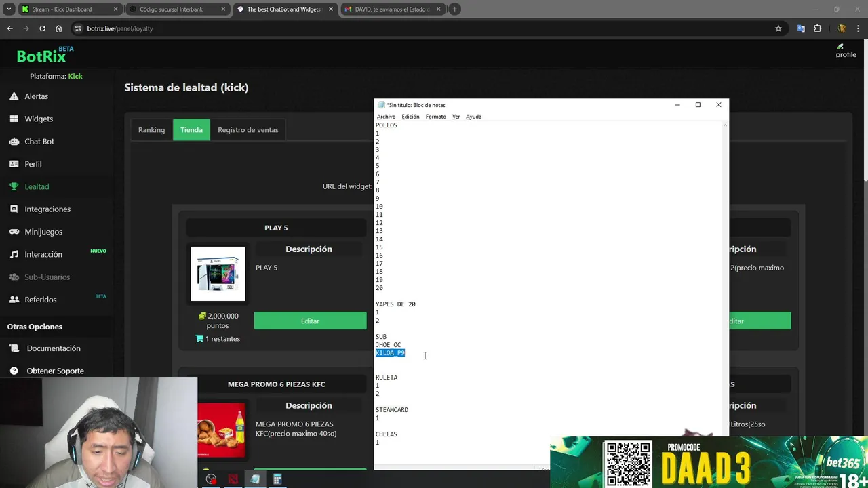Open Dota 2 from taskbar
The image size is (868, 488).
[233, 479]
